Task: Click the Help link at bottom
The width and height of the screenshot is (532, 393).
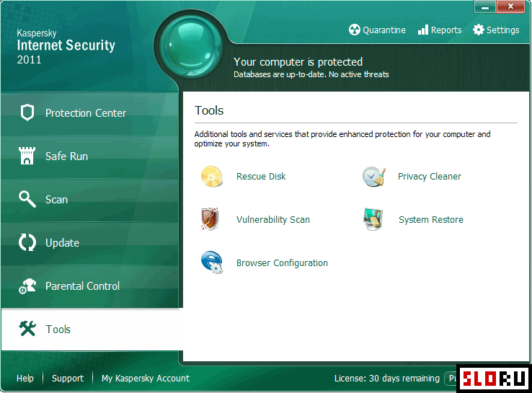Action: 25,378
